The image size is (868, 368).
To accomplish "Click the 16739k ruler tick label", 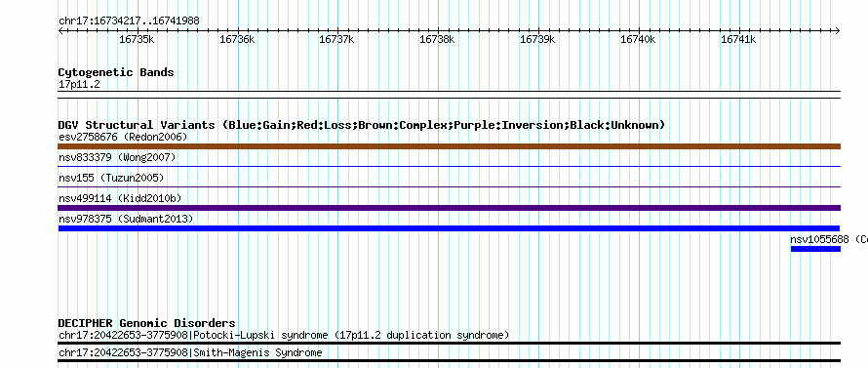I will [537, 39].
